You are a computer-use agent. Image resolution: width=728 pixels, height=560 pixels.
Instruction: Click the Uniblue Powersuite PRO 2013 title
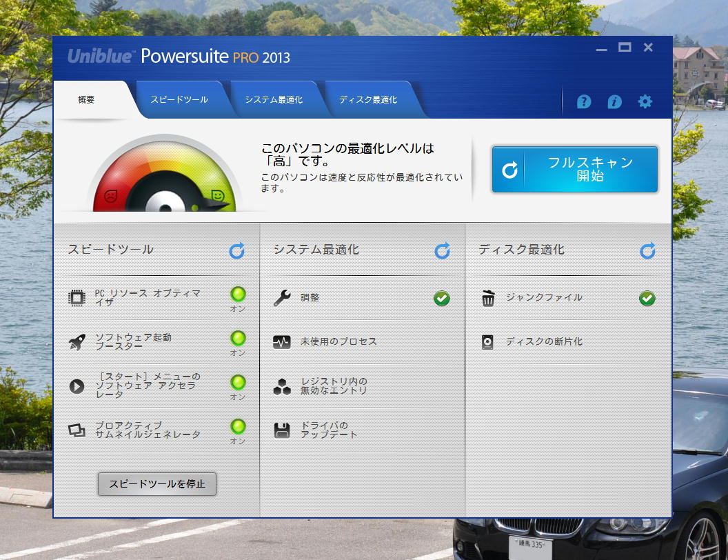[x=179, y=56]
